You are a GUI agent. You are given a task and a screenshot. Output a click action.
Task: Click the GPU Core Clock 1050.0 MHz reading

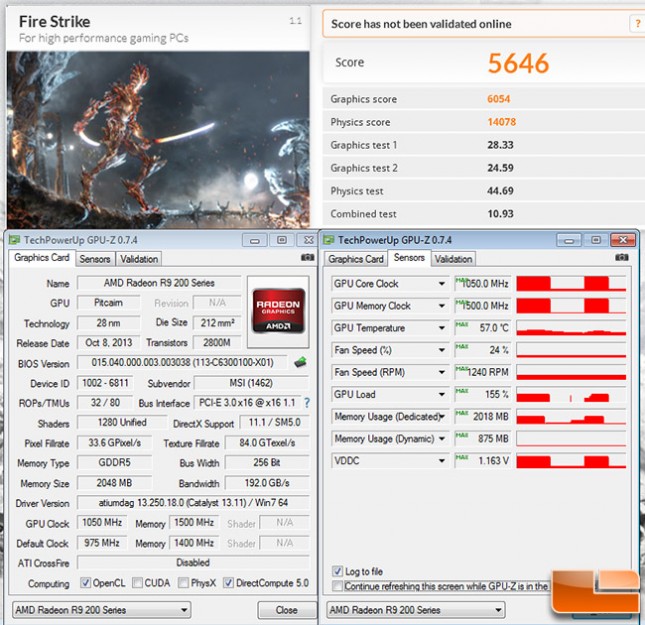pos(483,283)
